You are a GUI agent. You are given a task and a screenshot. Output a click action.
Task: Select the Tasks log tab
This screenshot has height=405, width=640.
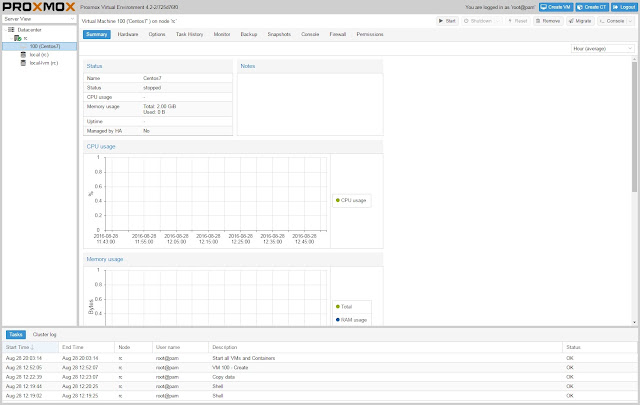tap(16, 334)
